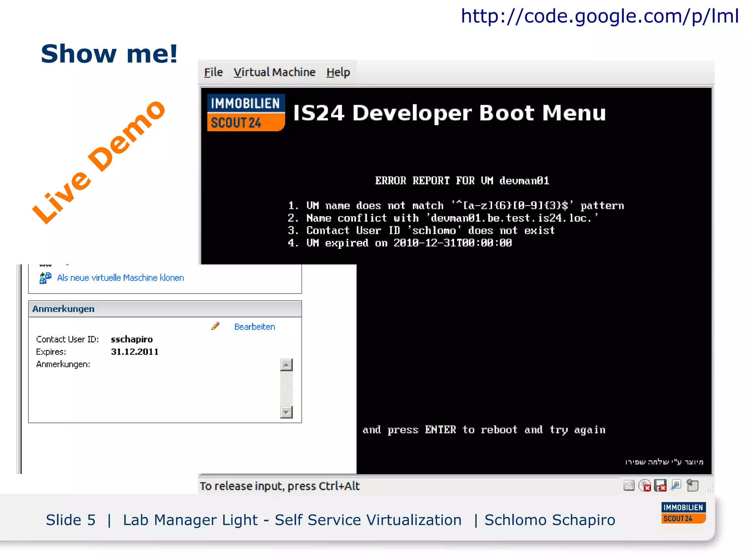This screenshot has height=560, width=747.
Task: Click the disconnected CD/DVD drive icon
Action: pyautogui.click(x=645, y=486)
